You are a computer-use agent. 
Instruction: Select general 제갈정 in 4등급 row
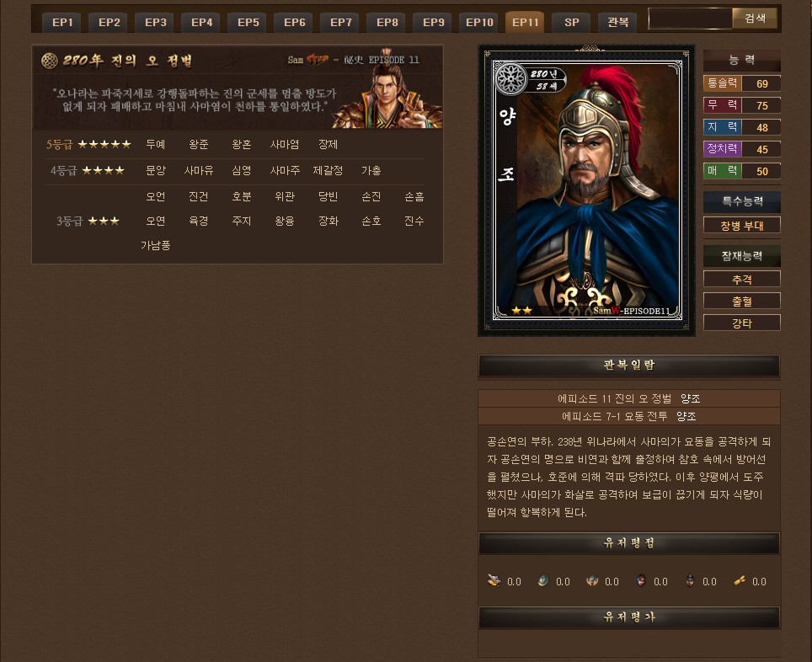click(328, 170)
